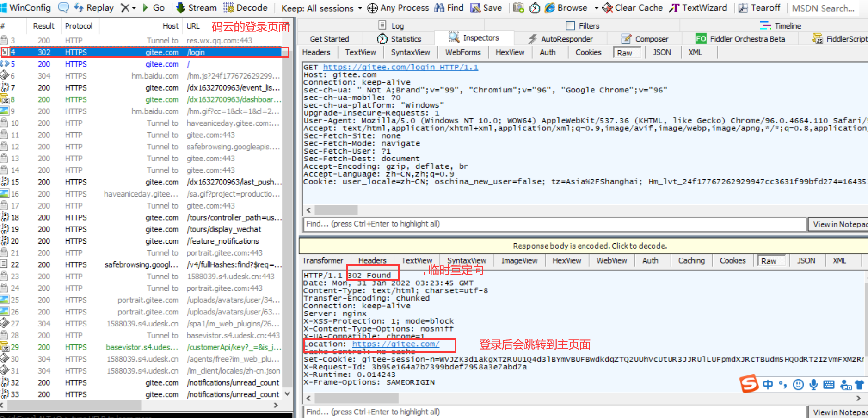Image resolution: width=868 pixels, height=418 pixels.
Task: Select request XML inspector tab
Action: (695, 52)
